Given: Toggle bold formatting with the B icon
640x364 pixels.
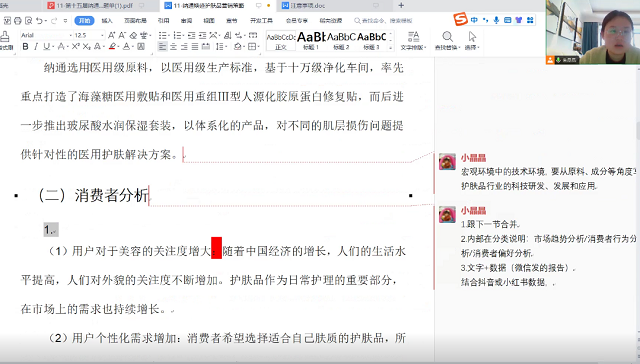Looking at the screenshot, I should click(25, 47).
